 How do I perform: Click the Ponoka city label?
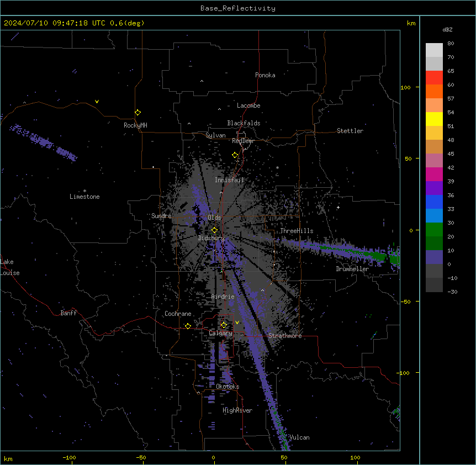[265, 75]
